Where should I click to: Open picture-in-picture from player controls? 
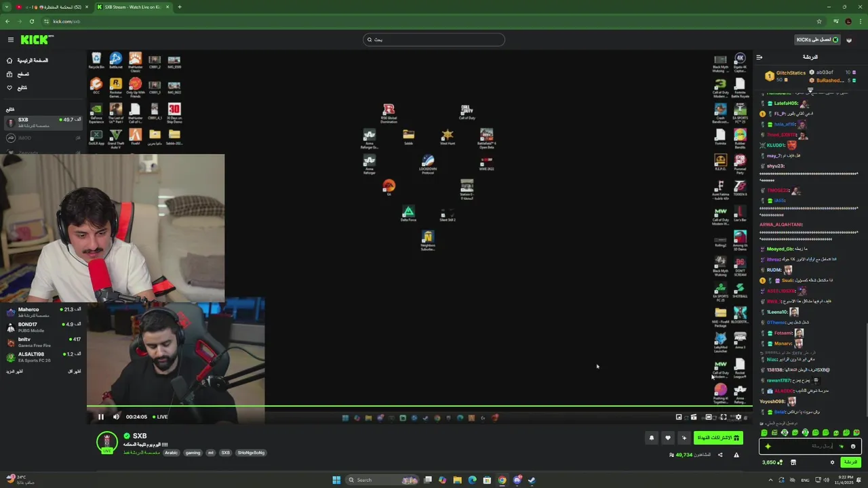[679, 417]
